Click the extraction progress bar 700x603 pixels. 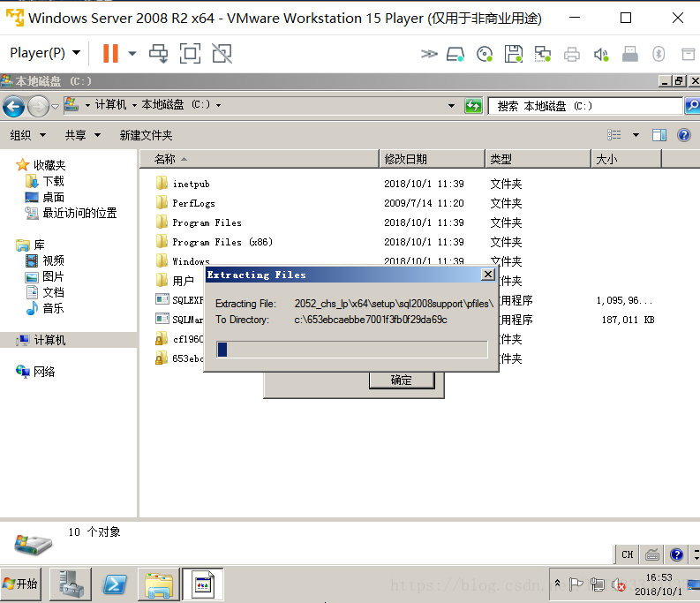pyautogui.click(x=352, y=350)
